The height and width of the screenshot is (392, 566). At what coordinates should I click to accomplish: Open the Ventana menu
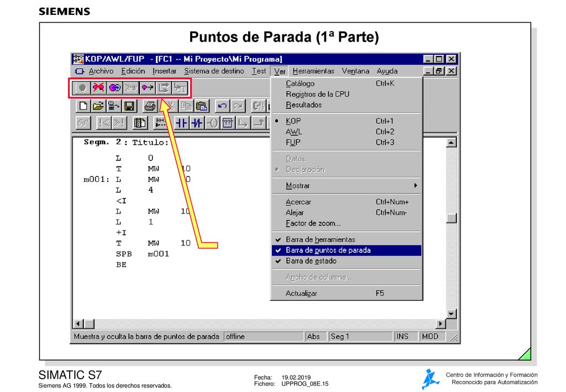click(355, 71)
